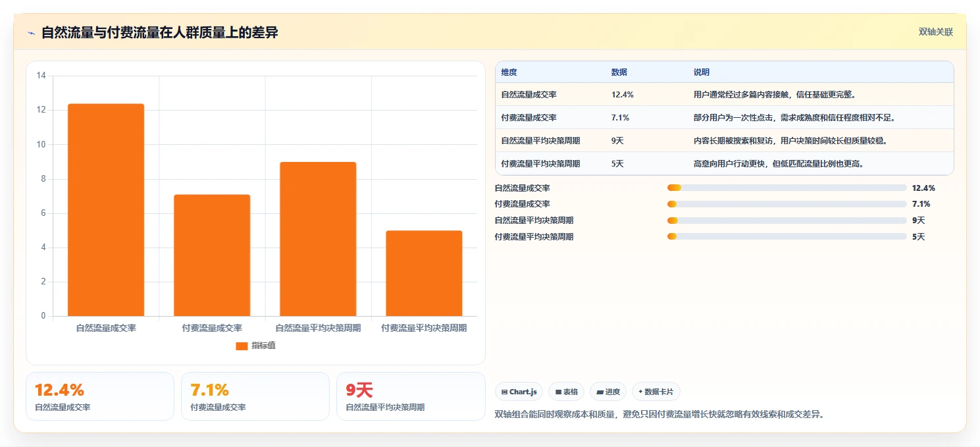The image size is (980, 447).
Task: Click progress bar for 自然流量成交率
Action: (x=787, y=188)
